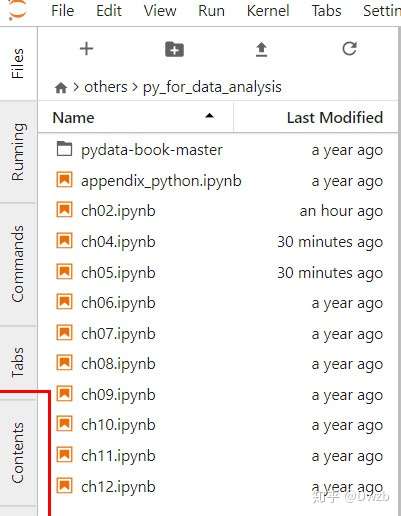Open the Commands sidebar tab
Image resolution: width=401 pixels, height=516 pixels.
click(x=18, y=264)
